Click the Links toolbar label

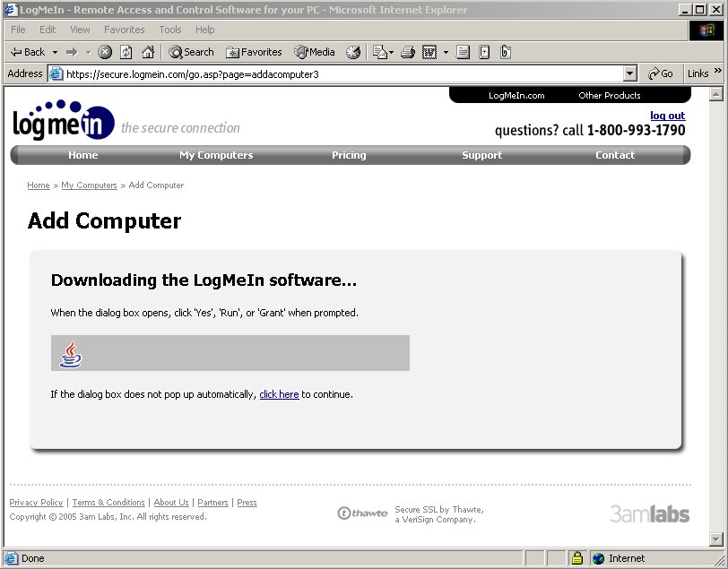coord(698,73)
